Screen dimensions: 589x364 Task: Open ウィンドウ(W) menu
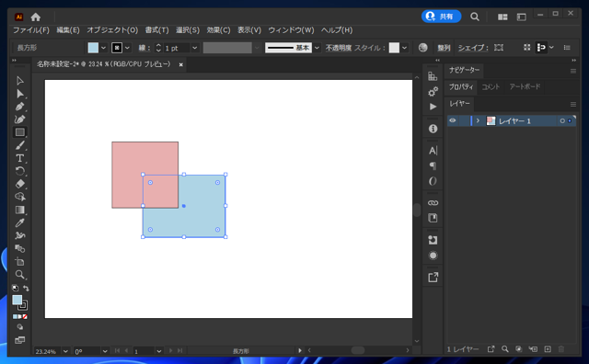click(x=291, y=30)
